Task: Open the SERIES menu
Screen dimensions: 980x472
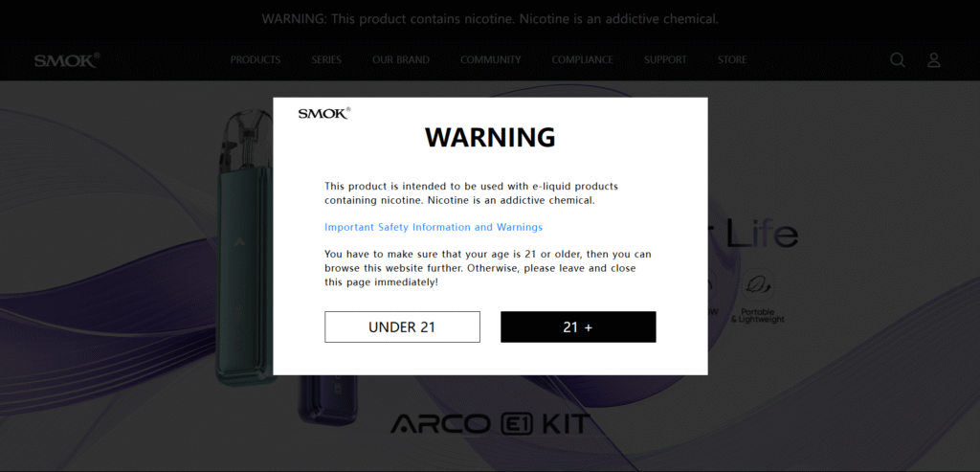Action: point(326,60)
